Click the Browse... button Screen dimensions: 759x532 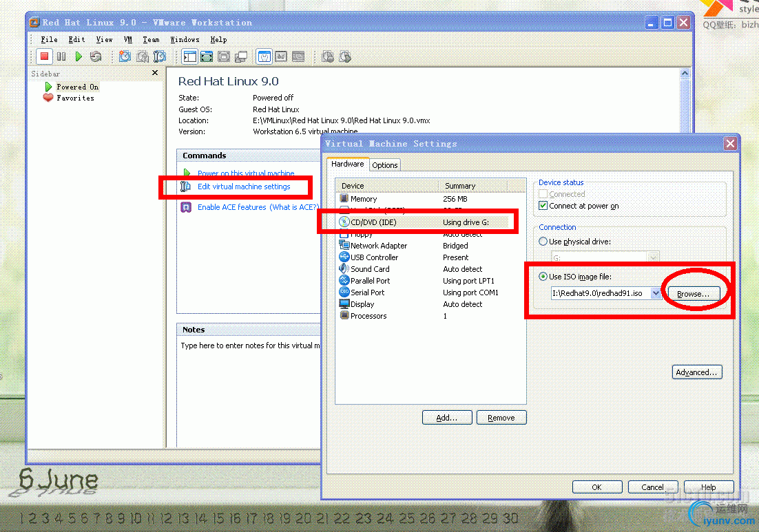pyautogui.click(x=693, y=294)
